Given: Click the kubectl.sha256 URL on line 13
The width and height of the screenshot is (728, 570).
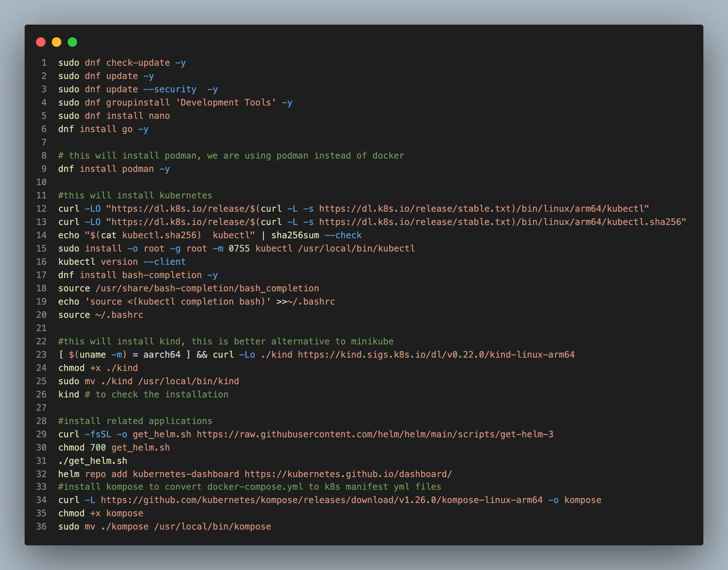Looking at the screenshot, I should tap(396, 222).
